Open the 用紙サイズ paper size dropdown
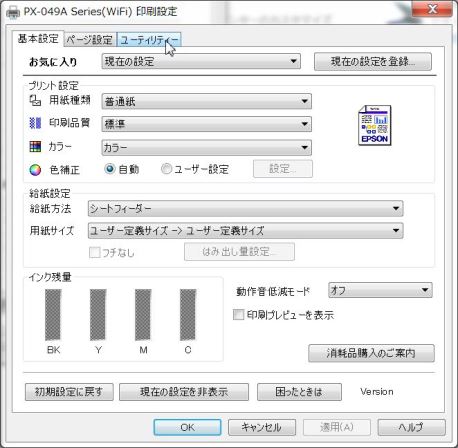The height and width of the screenshot is (448, 458). click(x=245, y=231)
